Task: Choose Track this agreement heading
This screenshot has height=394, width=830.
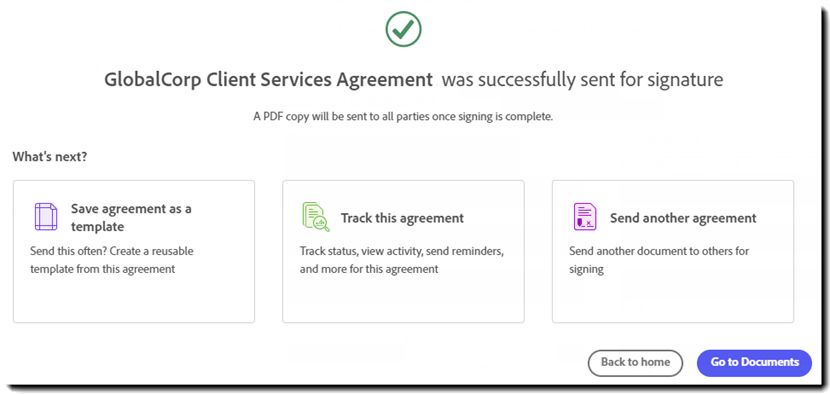Action: [x=402, y=218]
